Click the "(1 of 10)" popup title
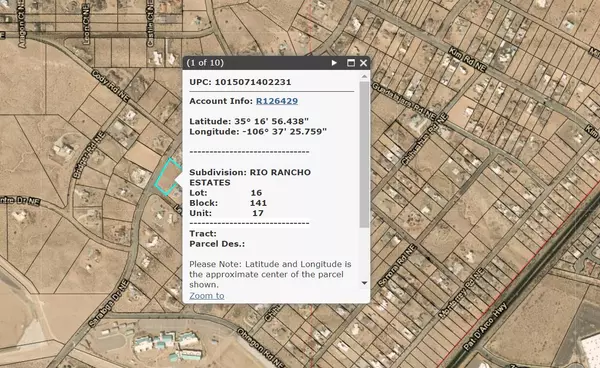This screenshot has width=600, height=368. [x=205, y=63]
